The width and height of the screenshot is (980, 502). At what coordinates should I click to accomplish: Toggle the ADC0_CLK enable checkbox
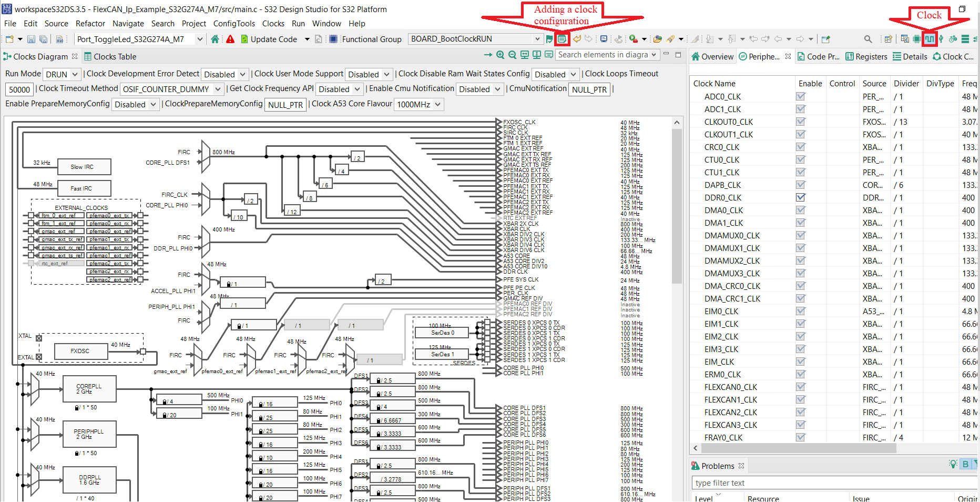(800, 96)
